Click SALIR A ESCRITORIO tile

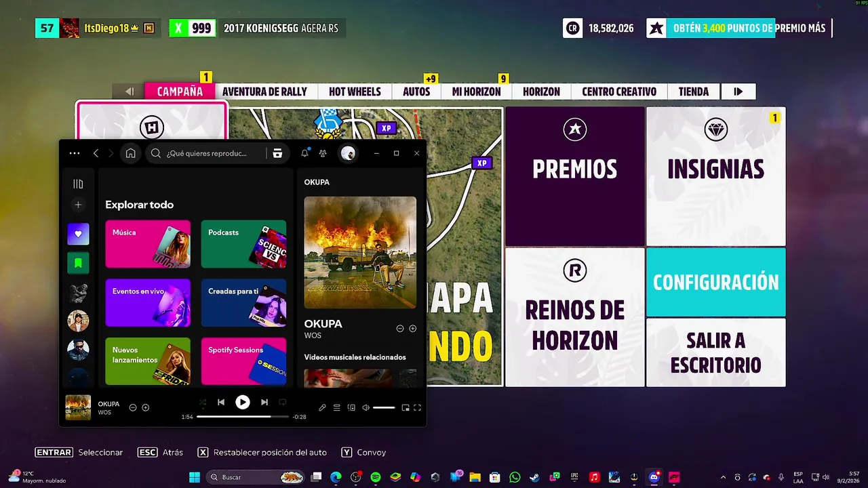point(716,352)
